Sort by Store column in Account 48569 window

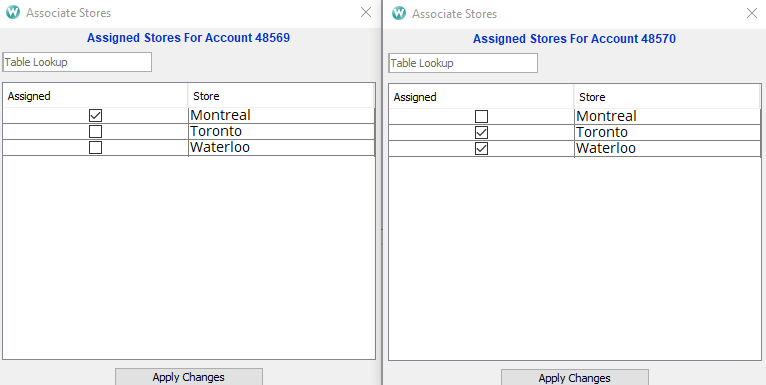coord(281,96)
